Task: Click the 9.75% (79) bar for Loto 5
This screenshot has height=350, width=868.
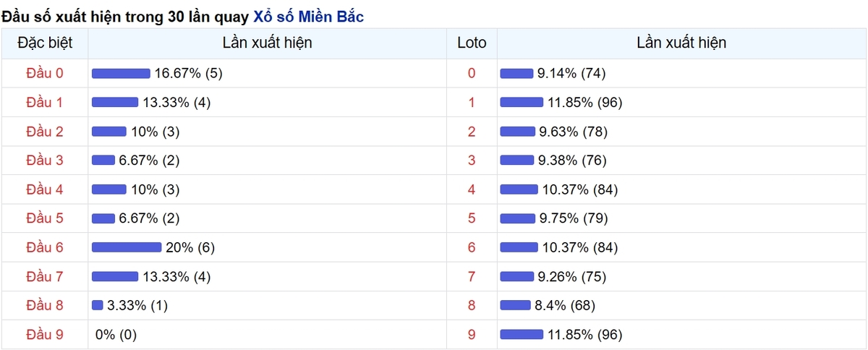Action: [518, 218]
